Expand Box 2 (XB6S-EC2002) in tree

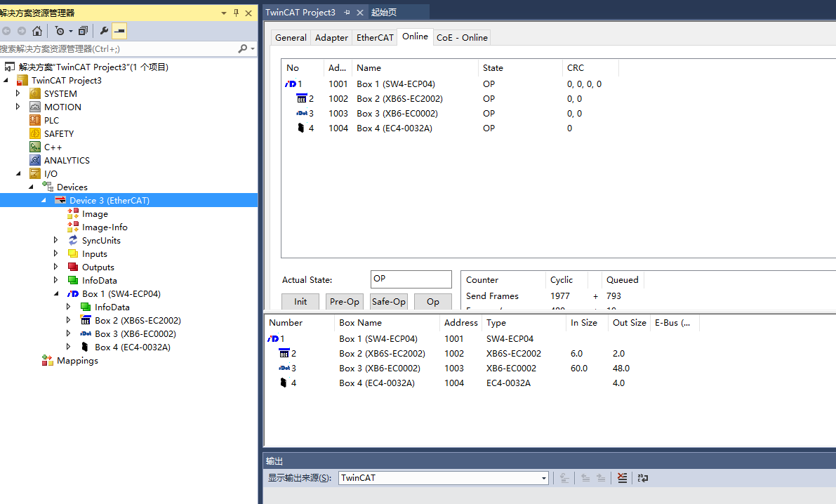pyautogui.click(x=69, y=321)
